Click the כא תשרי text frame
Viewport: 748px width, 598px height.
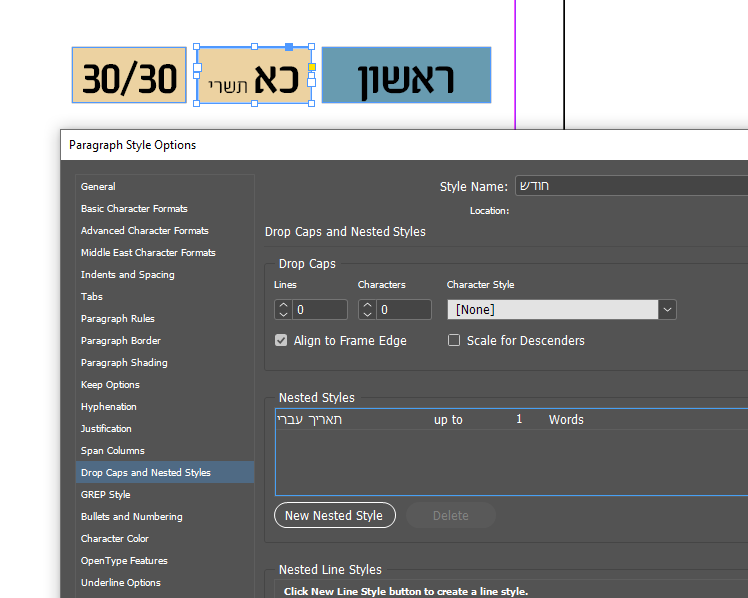254,75
